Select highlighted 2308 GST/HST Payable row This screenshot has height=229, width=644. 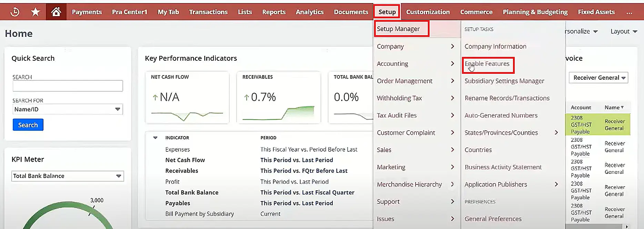tap(598, 125)
